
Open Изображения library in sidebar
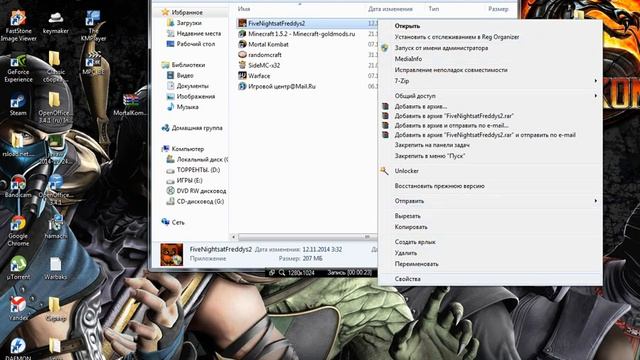click(191, 97)
